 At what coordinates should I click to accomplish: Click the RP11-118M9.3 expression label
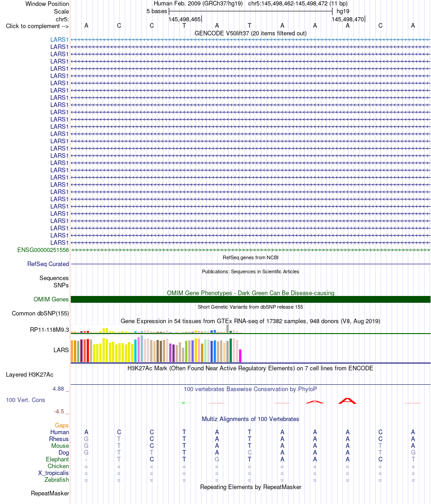point(49,330)
